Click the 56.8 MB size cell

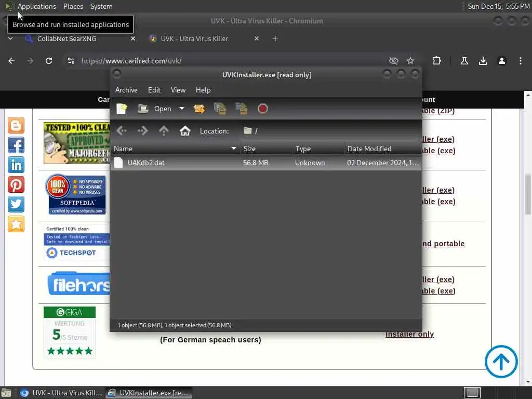[256, 163]
